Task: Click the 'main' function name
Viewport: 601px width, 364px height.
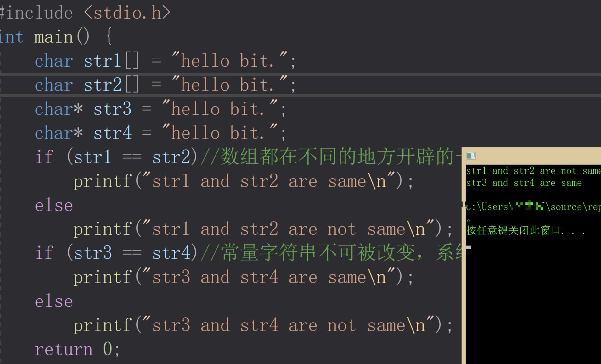Action: click(x=54, y=37)
